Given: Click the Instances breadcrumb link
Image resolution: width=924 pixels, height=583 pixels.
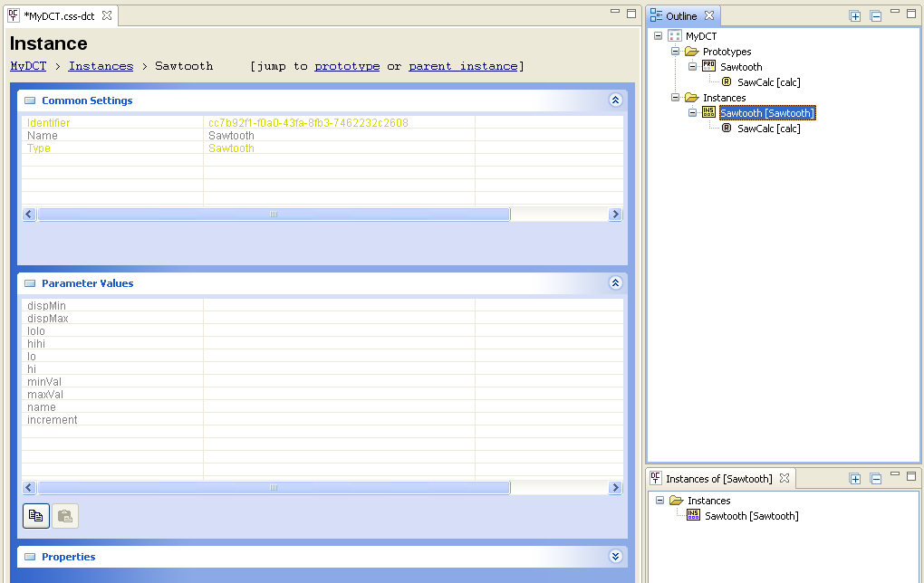Looking at the screenshot, I should click(101, 66).
